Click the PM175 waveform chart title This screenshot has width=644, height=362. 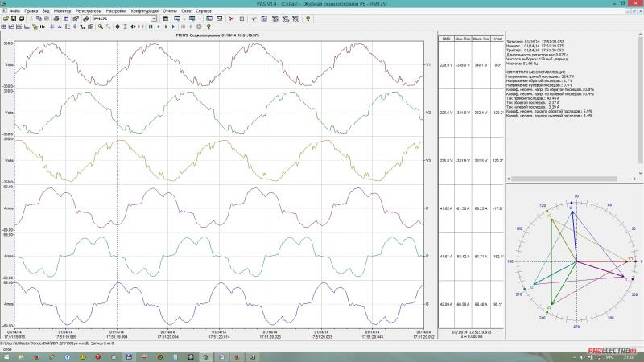point(217,35)
